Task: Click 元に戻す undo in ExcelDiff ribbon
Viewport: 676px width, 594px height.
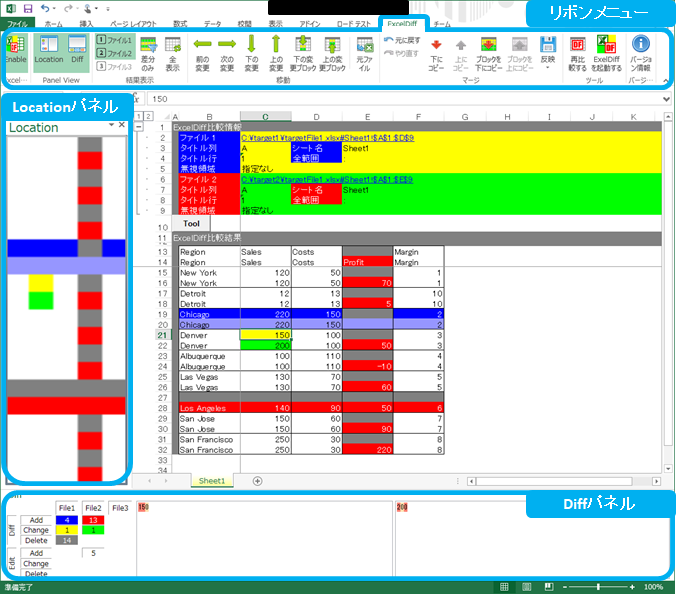Action: pos(402,40)
